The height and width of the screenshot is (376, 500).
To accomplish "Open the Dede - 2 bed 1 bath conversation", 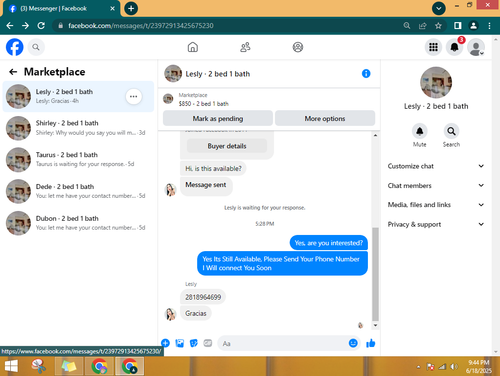I will pyautogui.click(x=78, y=191).
